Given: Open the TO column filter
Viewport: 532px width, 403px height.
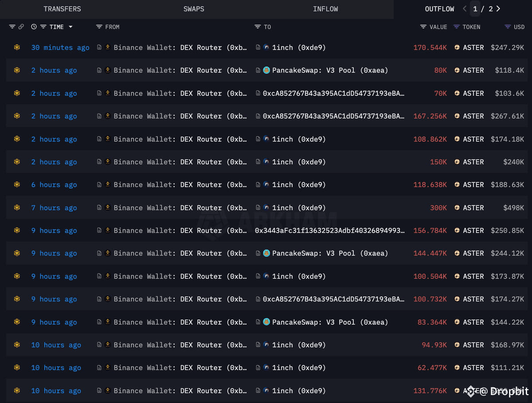Looking at the screenshot, I should 258,27.
